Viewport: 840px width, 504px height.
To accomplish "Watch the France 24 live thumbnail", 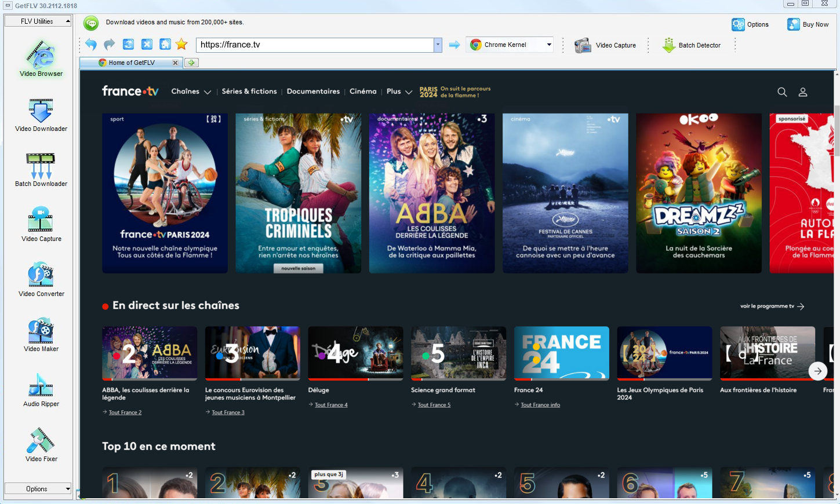I will click(561, 353).
